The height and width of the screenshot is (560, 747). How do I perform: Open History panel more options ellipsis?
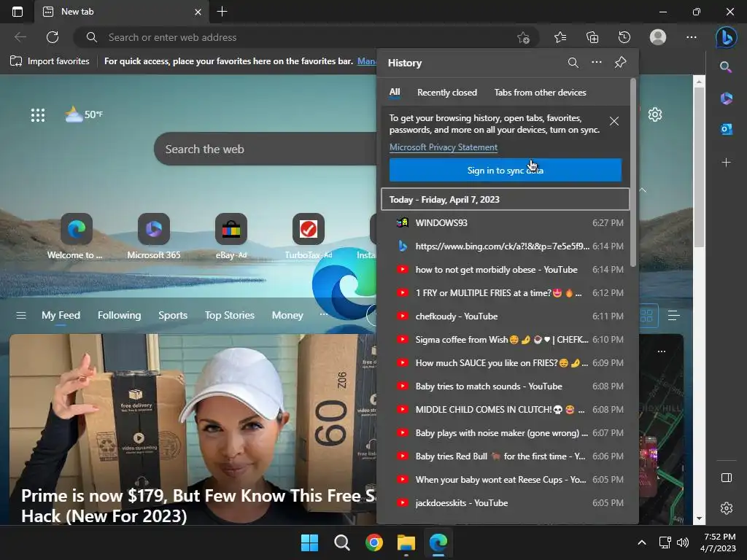[x=597, y=63]
